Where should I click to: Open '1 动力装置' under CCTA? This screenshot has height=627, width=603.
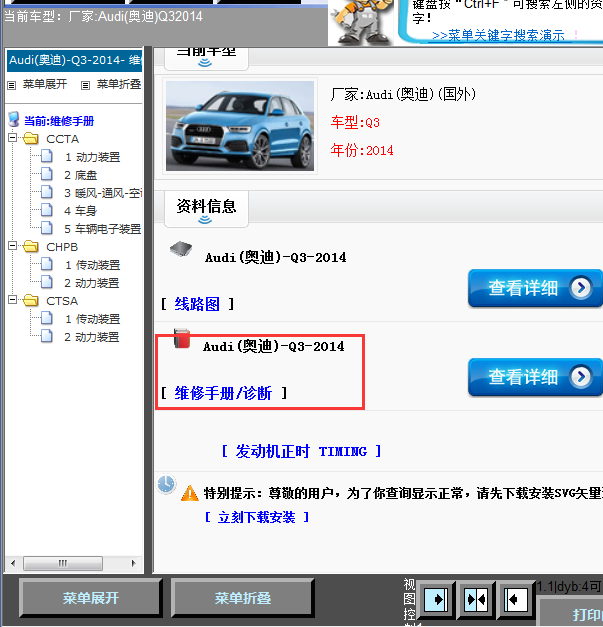[92, 157]
